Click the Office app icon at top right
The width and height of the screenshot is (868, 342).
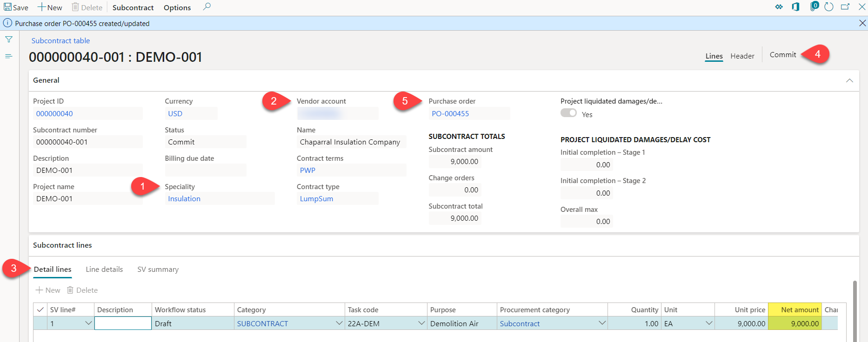(x=796, y=7)
